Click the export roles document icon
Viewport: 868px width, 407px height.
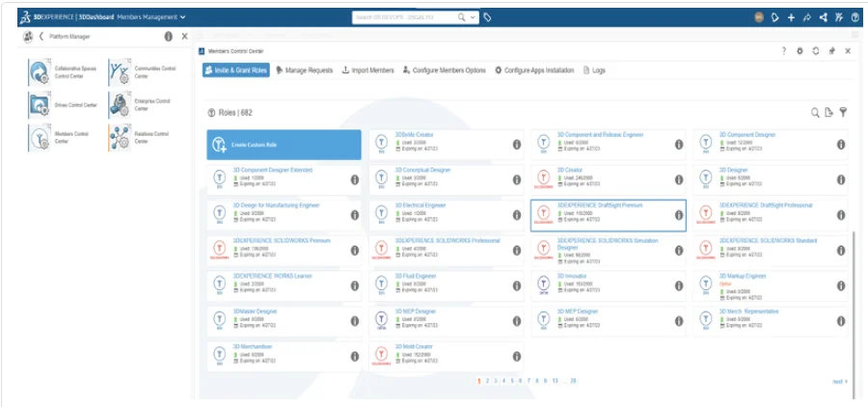[x=828, y=113]
